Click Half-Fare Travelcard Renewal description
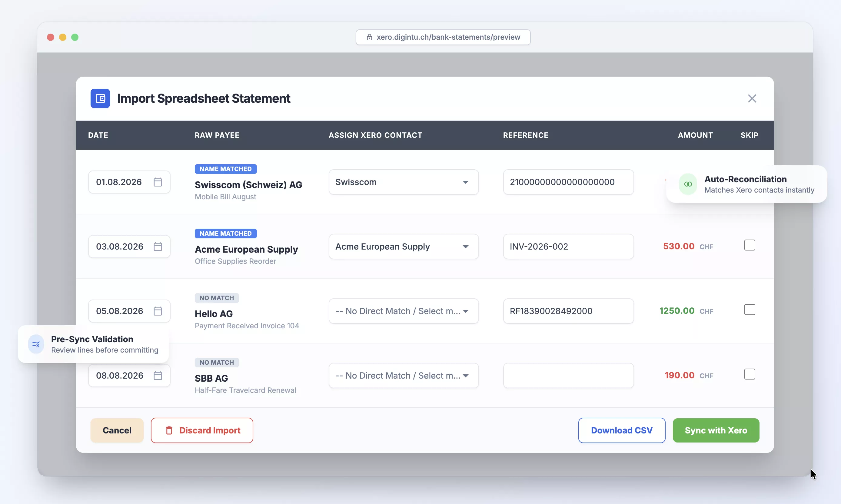This screenshot has height=504, width=841. pyautogui.click(x=245, y=390)
